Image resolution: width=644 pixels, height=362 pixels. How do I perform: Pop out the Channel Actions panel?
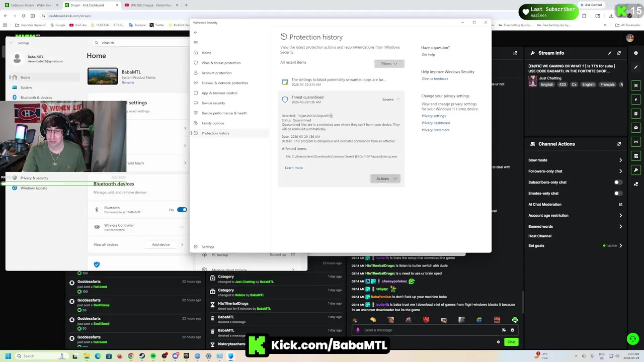click(x=619, y=144)
